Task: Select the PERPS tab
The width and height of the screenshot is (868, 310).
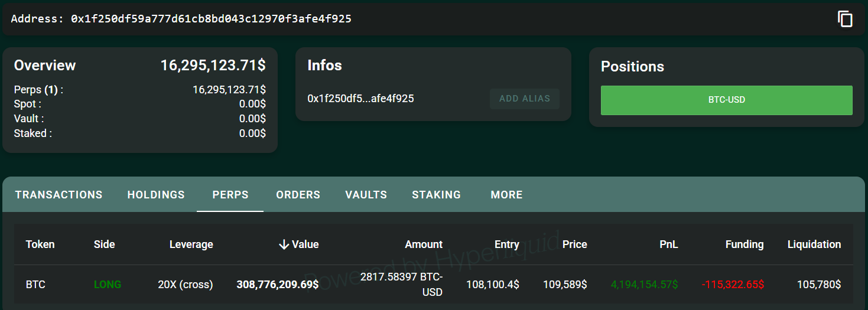Action: tap(230, 195)
